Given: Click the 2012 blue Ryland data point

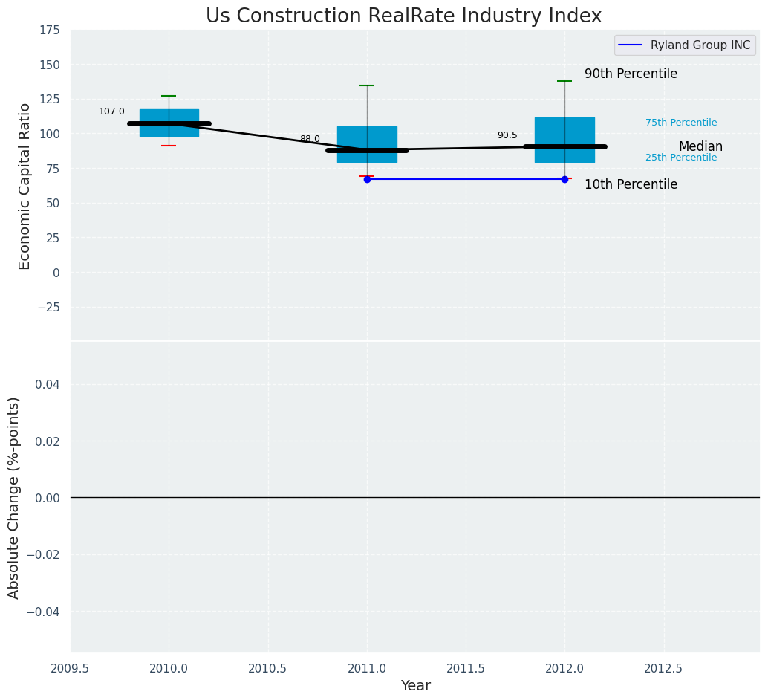Looking at the screenshot, I should click(x=564, y=179).
